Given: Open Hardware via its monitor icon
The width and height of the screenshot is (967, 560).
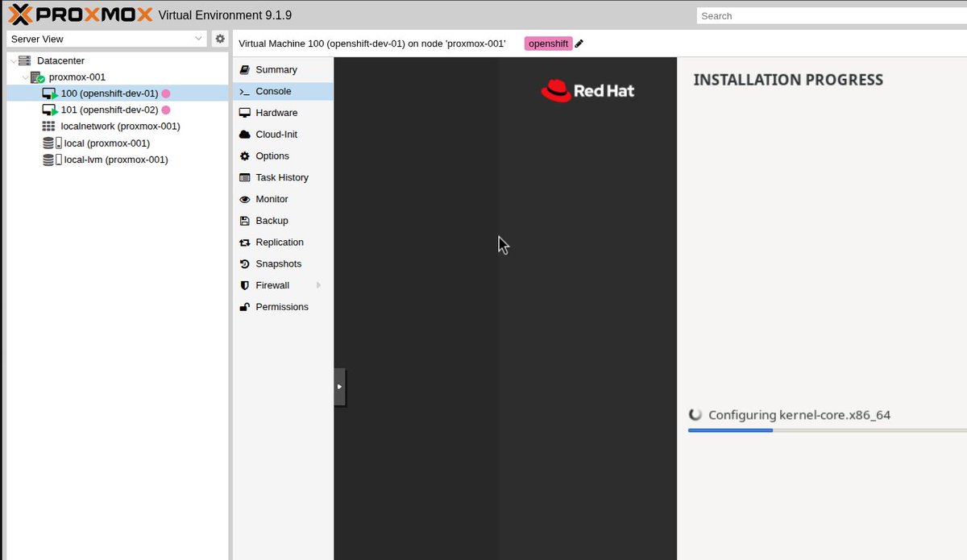Looking at the screenshot, I should point(244,112).
